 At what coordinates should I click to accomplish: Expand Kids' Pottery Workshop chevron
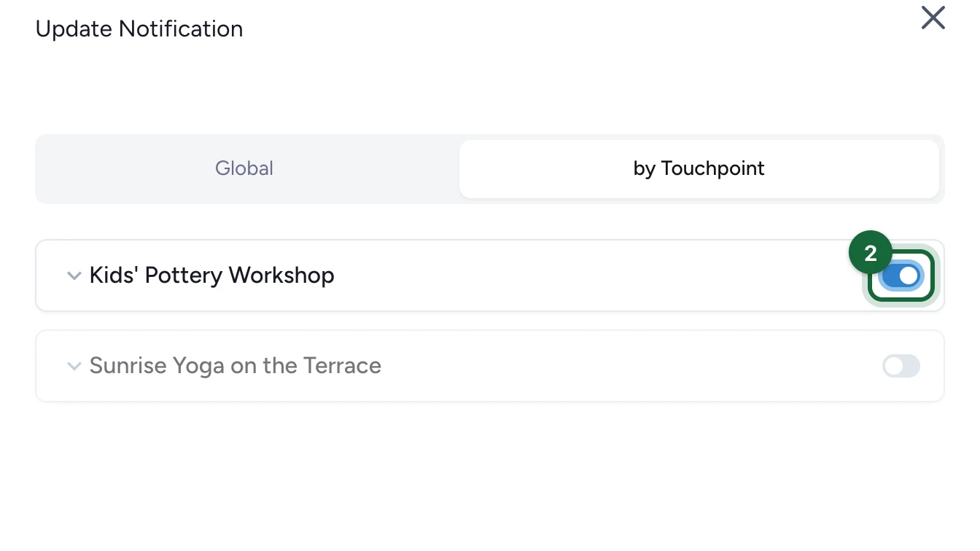coord(74,275)
